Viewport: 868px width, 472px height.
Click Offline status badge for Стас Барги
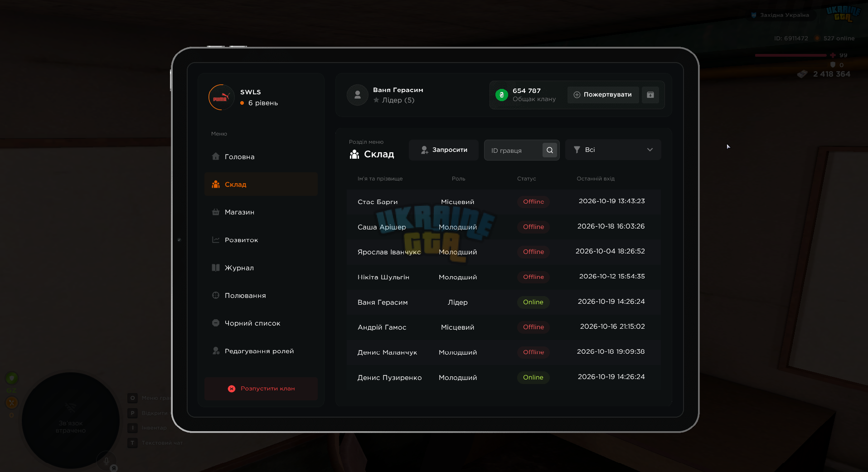533,202
